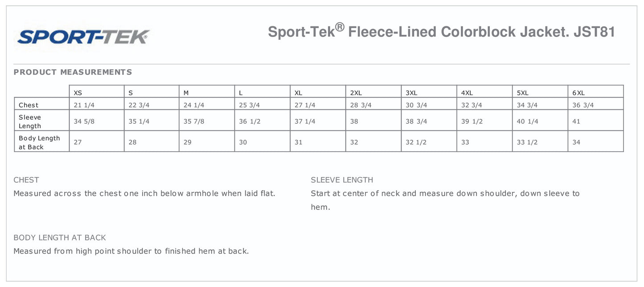Click the 6XL size column header
The height and width of the screenshot is (287, 644).
click(x=578, y=93)
